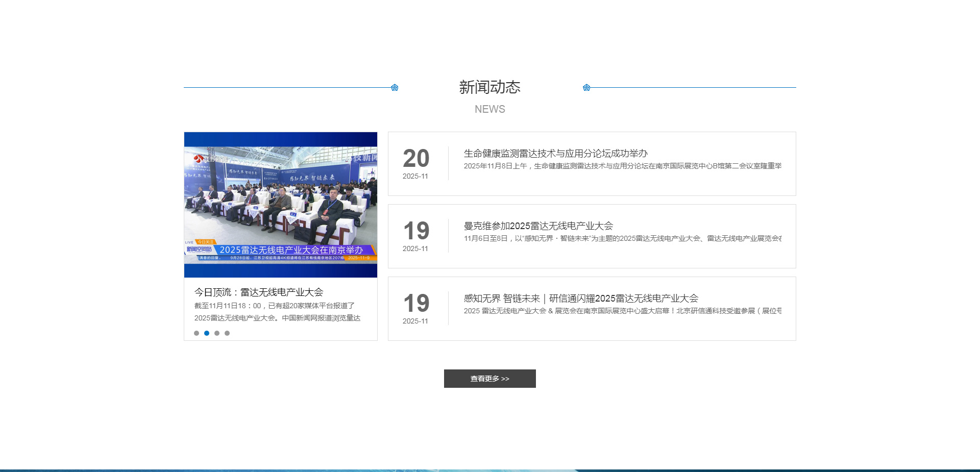Open article 生命健康监测雷达技术与应用分论坛成功举办
Viewport: 980px width, 472px height.
(555, 154)
